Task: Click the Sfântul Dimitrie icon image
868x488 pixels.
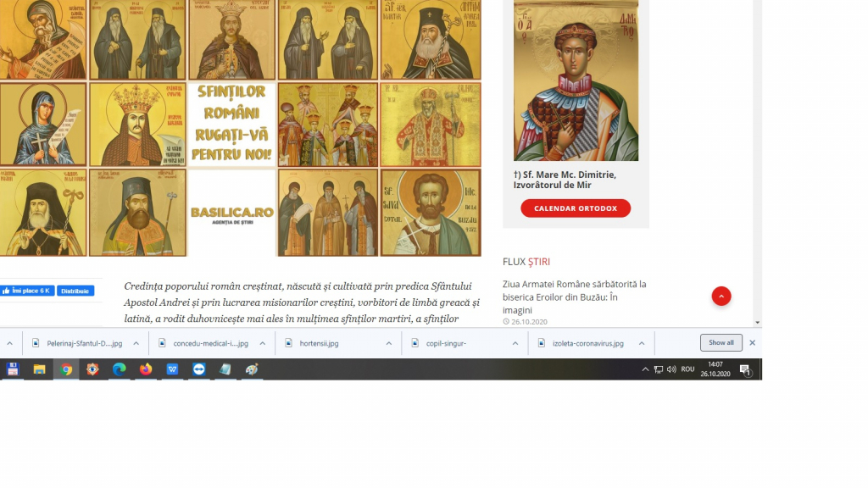Action: 576,80
